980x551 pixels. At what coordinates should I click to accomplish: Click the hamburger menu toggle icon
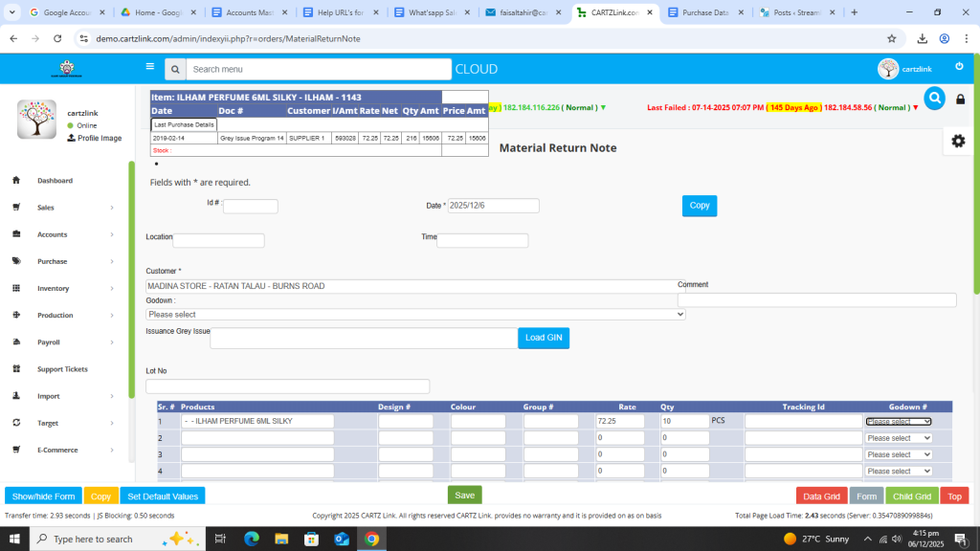coord(149,67)
